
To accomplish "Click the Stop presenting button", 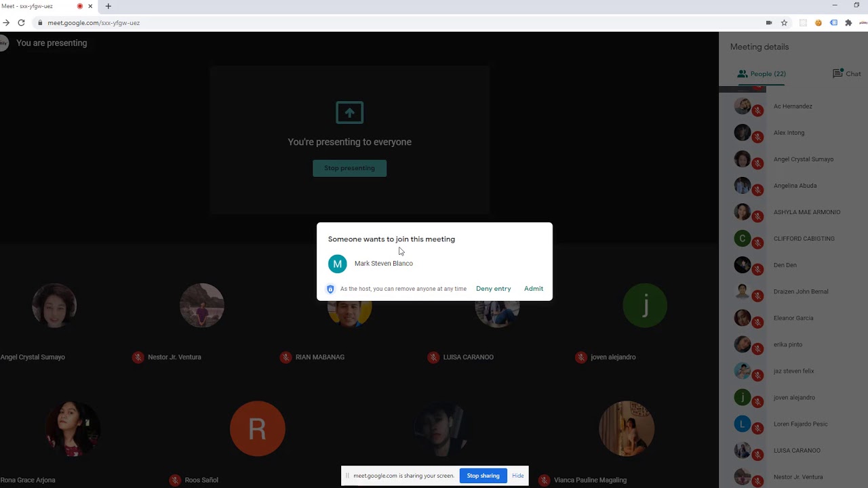I will click(349, 168).
